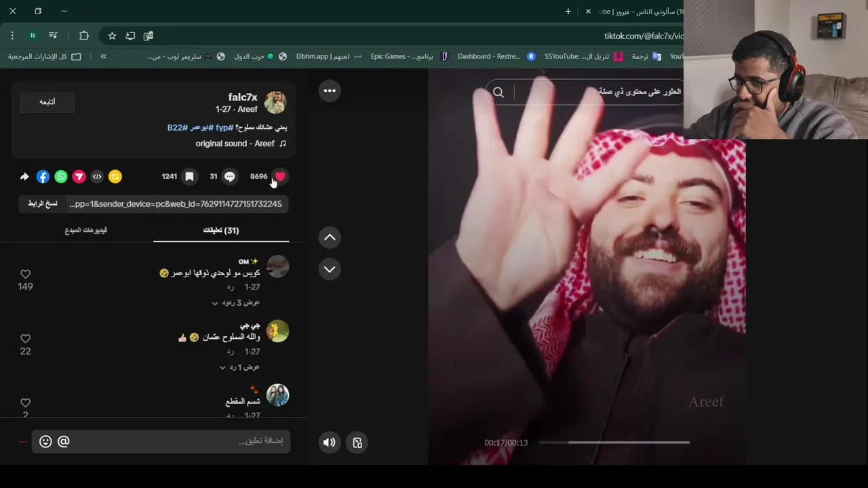
Task: Click the icon beside the video speaker button
Action: tap(357, 443)
